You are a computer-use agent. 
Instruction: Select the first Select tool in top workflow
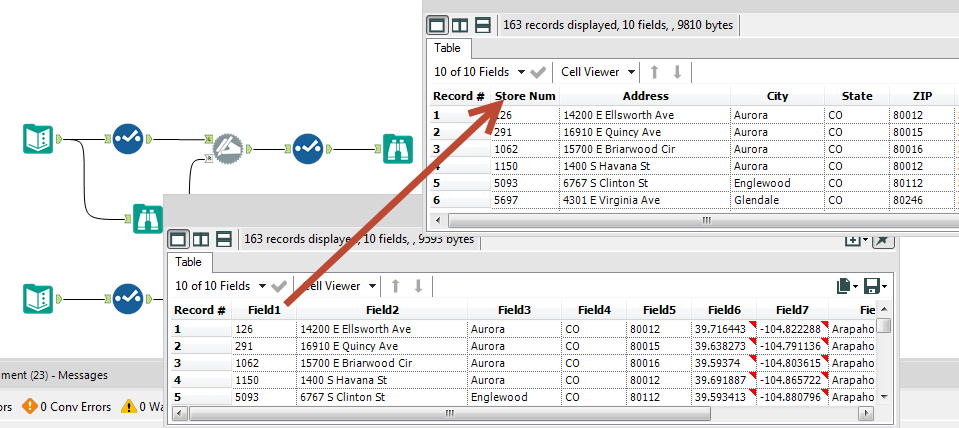pyautogui.click(x=127, y=139)
